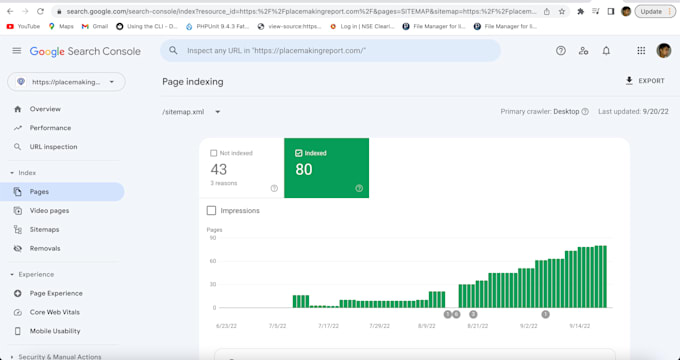
Task: Open the Google apps grid
Action: [x=641, y=51]
